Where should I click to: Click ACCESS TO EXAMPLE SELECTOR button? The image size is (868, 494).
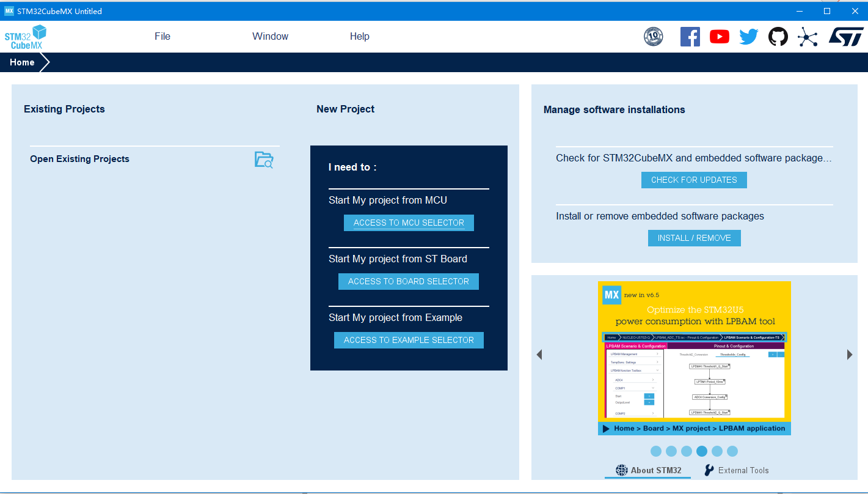pos(409,340)
